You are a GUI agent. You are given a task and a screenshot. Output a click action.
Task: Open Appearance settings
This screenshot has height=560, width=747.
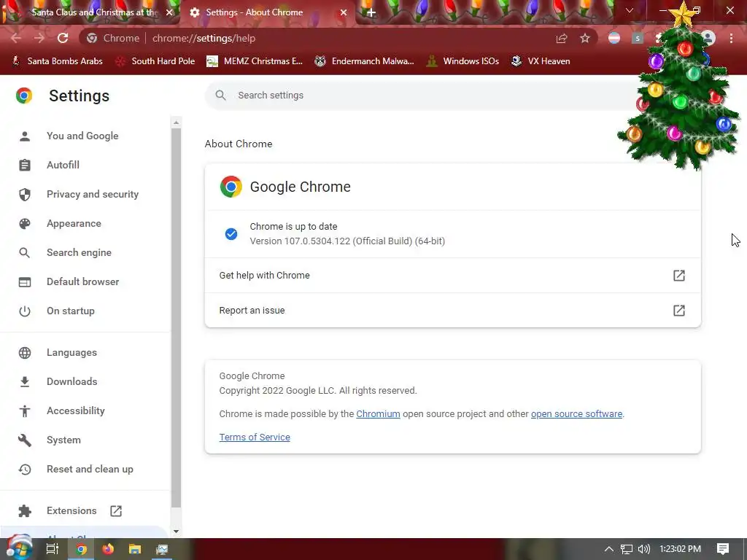pos(74,223)
